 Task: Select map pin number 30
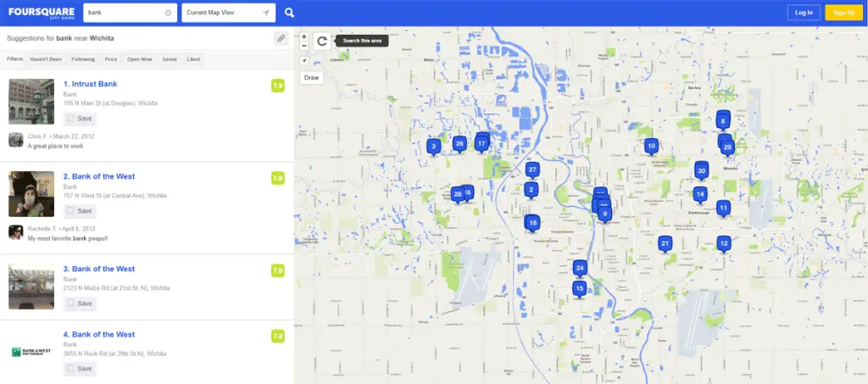pos(701,171)
